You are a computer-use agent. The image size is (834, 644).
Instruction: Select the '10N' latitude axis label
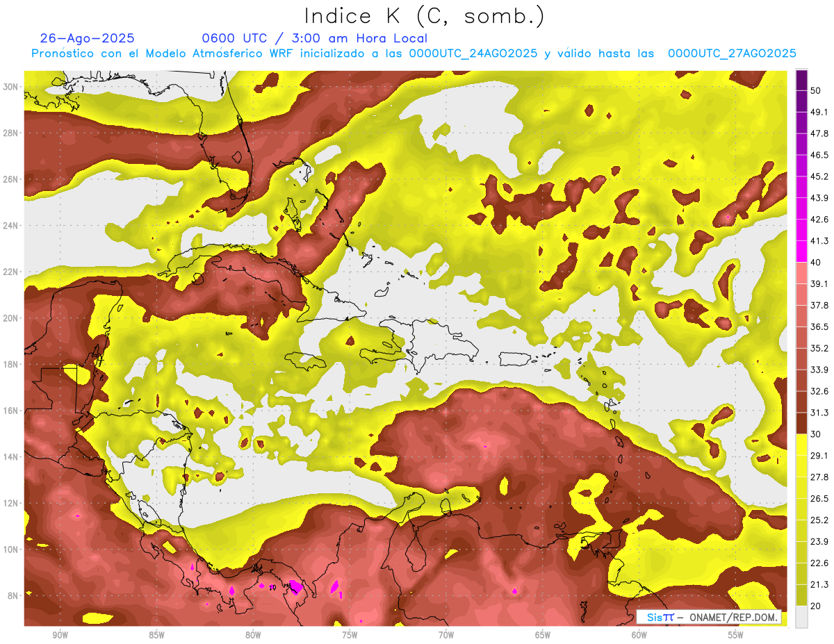tap(11, 550)
